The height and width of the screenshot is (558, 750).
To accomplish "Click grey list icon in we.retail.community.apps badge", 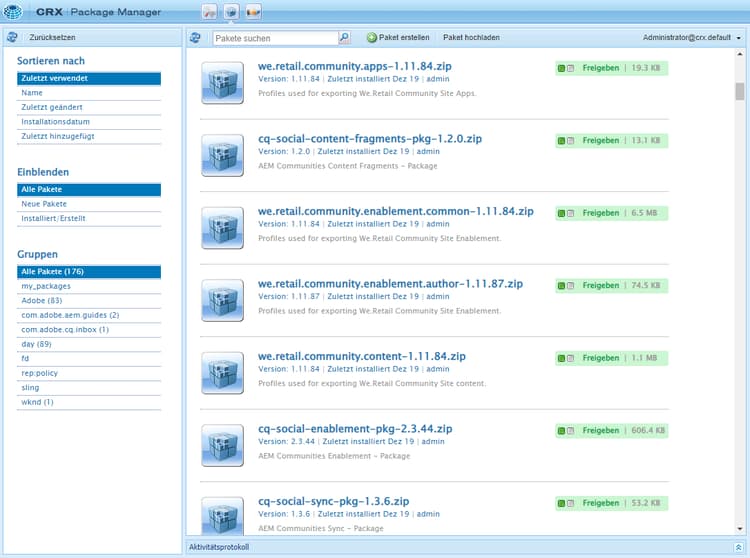I will click(x=570, y=68).
